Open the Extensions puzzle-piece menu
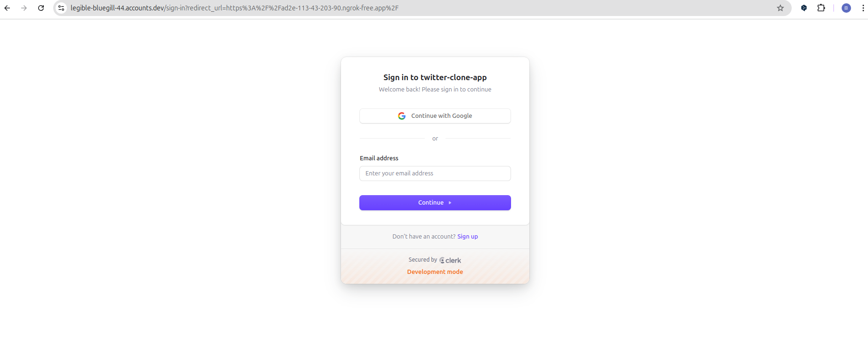The image size is (868, 347). click(821, 8)
